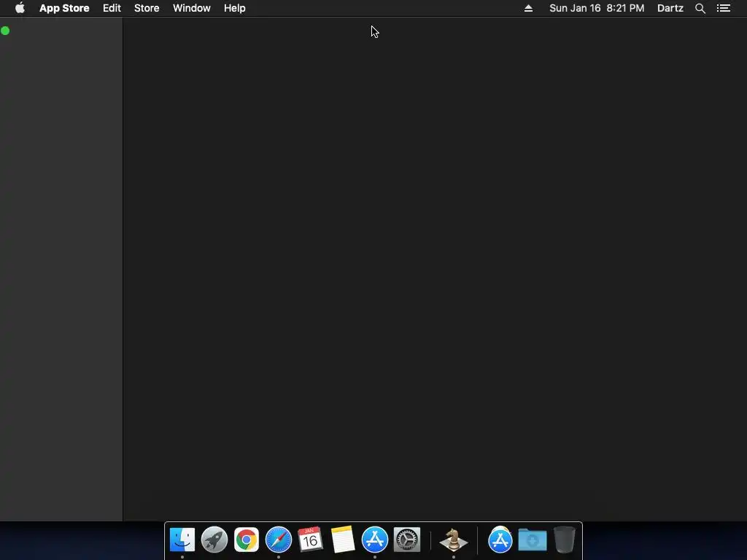Open the Edit menu
The width and height of the screenshot is (747, 560).
112,8
